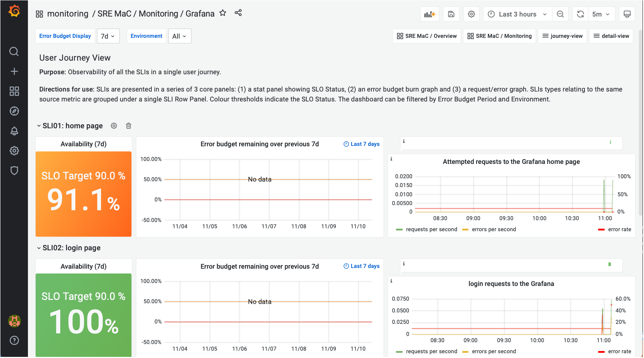Click the 91.1% availability stat
644x358 pixels.
coord(83,194)
